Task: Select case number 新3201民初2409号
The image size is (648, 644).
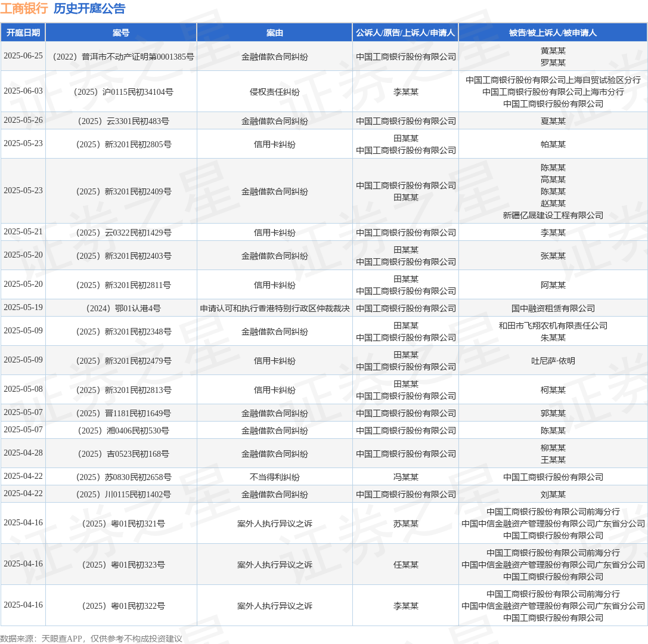Action: pos(123,191)
